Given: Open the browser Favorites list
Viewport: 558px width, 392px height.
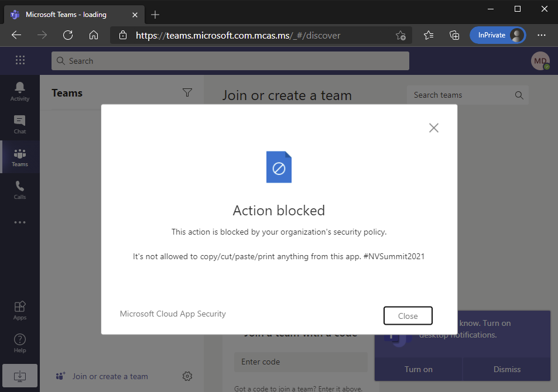Looking at the screenshot, I should (429, 35).
